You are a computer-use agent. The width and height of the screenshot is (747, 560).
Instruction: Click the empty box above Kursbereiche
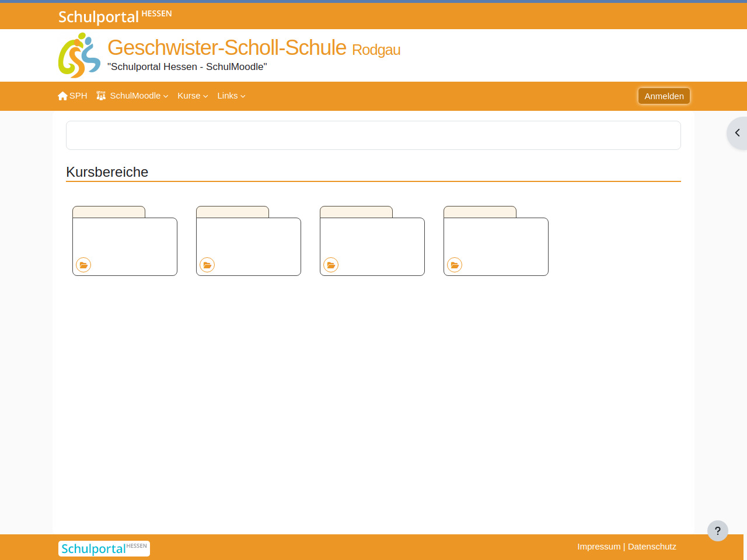point(373,135)
